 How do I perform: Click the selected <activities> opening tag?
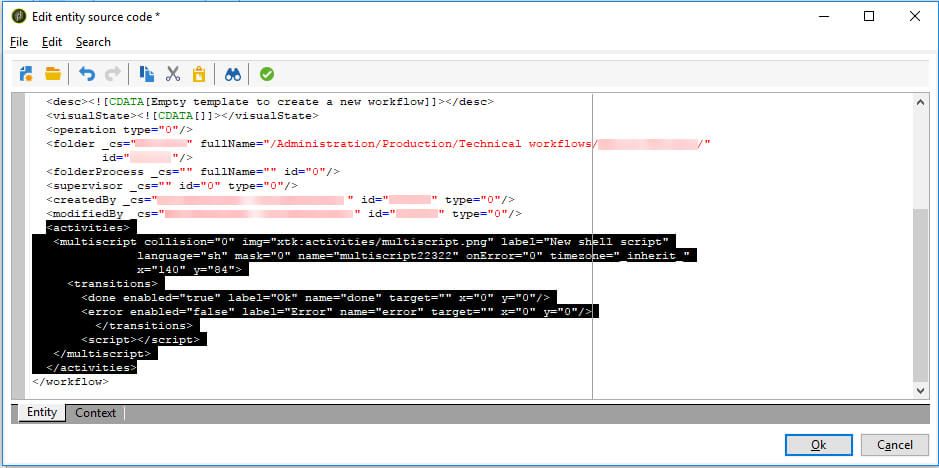(x=88, y=228)
